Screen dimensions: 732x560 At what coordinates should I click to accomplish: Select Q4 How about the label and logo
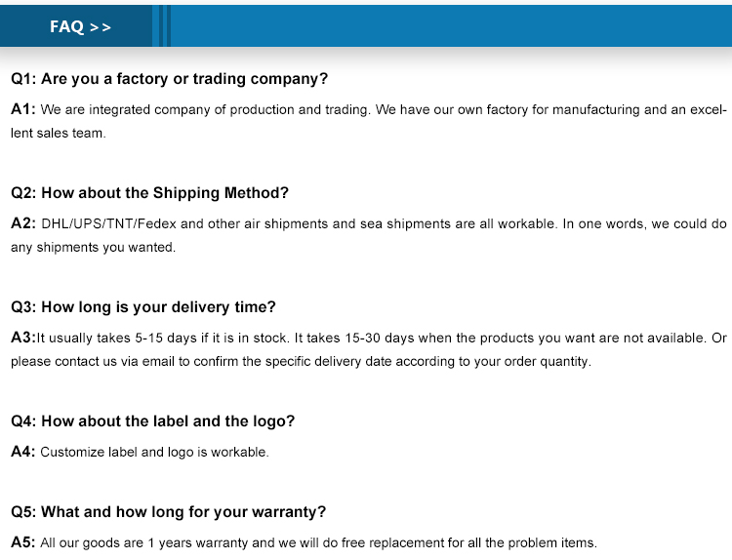[152, 421]
